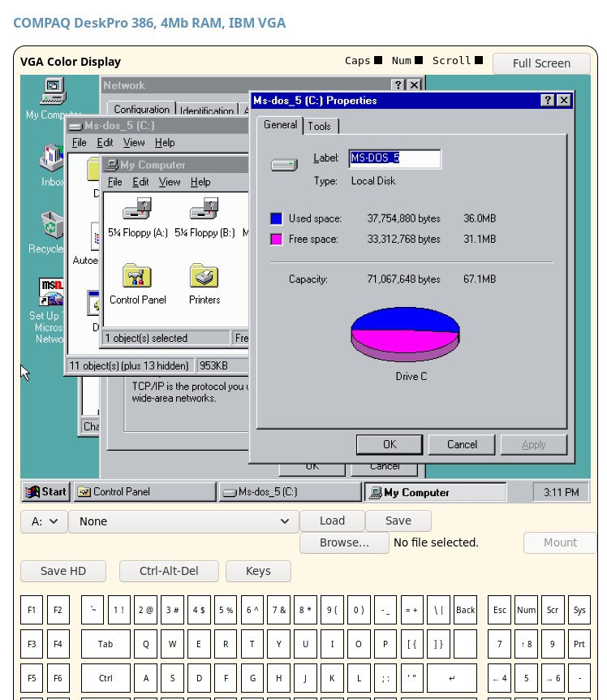
Task: Switch to Control Panel taskbar button
Action: [144, 492]
